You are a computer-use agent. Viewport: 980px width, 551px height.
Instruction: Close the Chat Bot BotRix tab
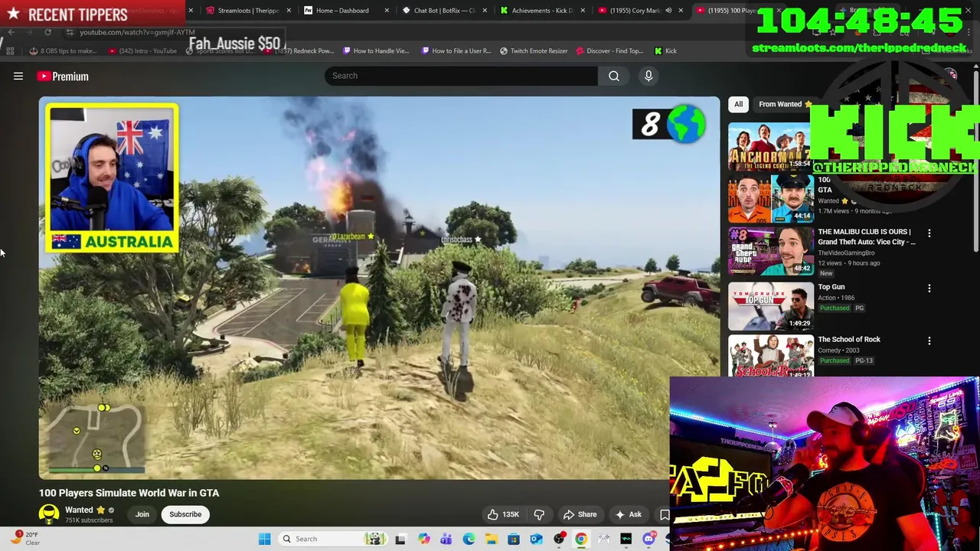(485, 11)
